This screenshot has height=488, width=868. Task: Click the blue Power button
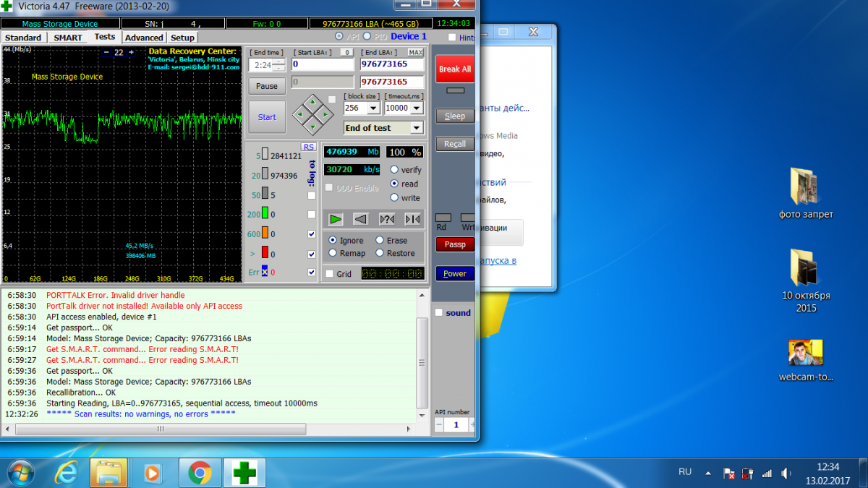(x=455, y=273)
